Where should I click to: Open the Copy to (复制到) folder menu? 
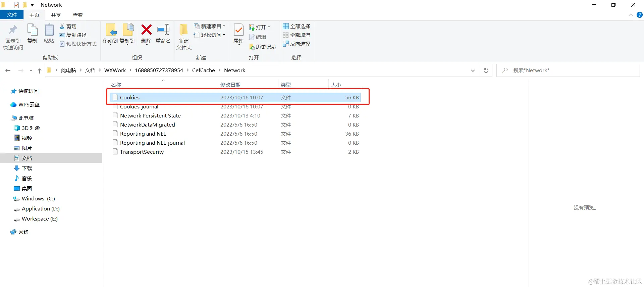pos(127,34)
